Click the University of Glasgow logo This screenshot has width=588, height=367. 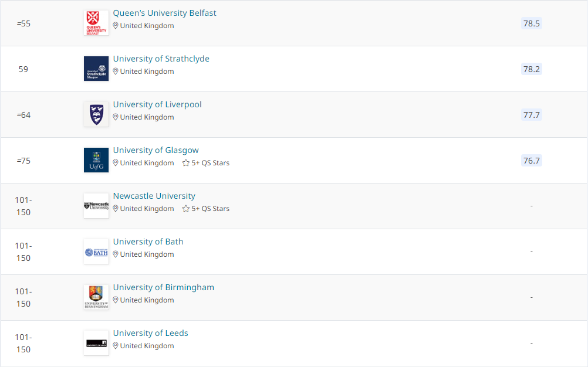(x=96, y=160)
